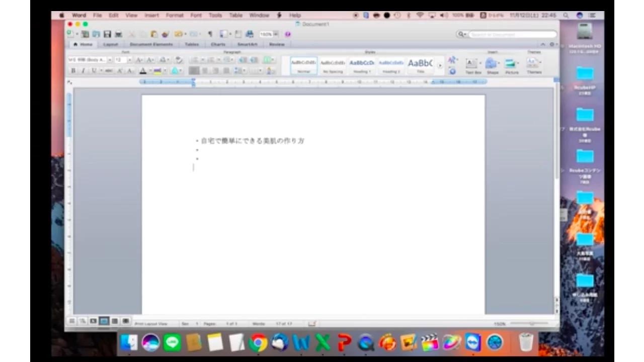
Task: Apply the Normal style
Action: point(304,65)
